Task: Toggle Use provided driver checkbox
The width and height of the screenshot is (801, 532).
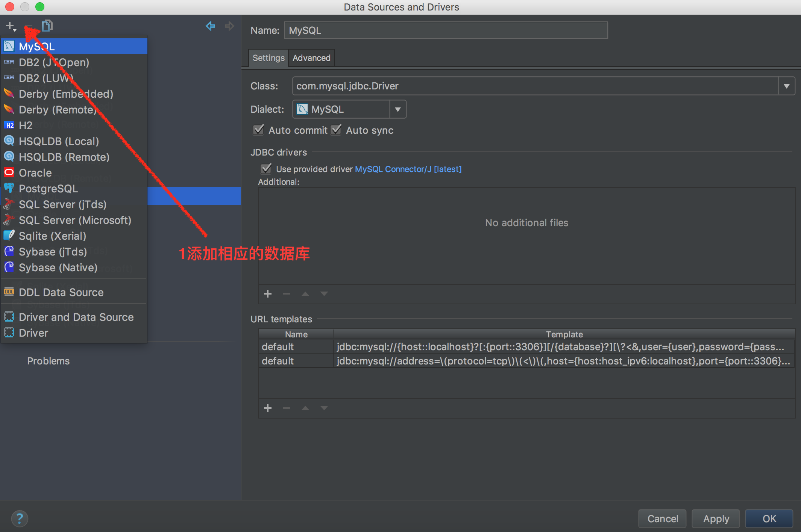Action: (266, 169)
